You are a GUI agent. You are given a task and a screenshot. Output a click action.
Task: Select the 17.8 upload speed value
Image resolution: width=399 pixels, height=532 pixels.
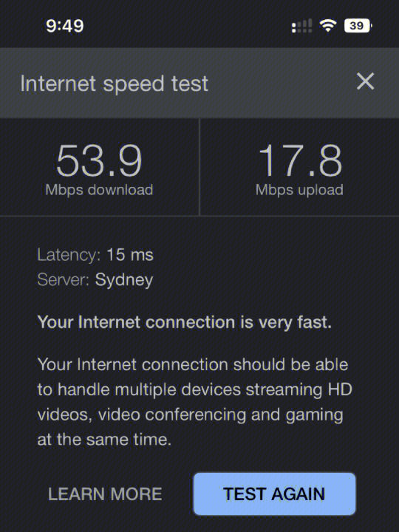pyautogui.click(x=299, y=160)
